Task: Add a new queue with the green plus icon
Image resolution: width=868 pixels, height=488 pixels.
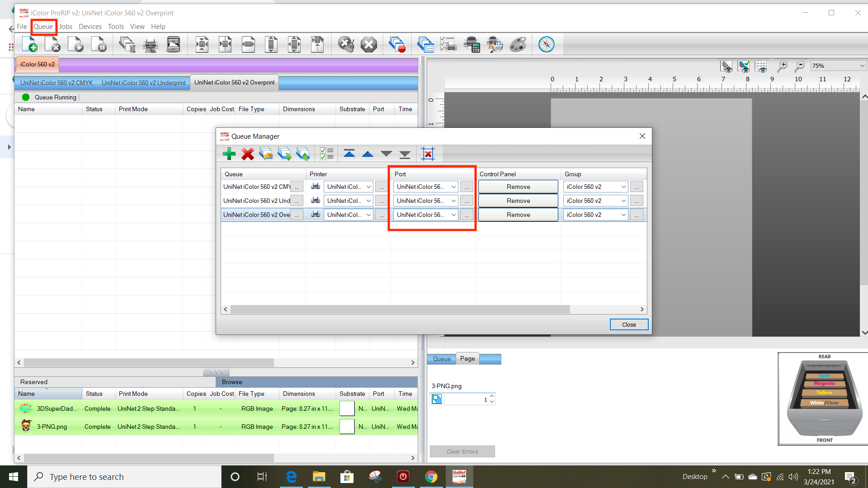Action: pyautogui.click(x=229, y=154)
